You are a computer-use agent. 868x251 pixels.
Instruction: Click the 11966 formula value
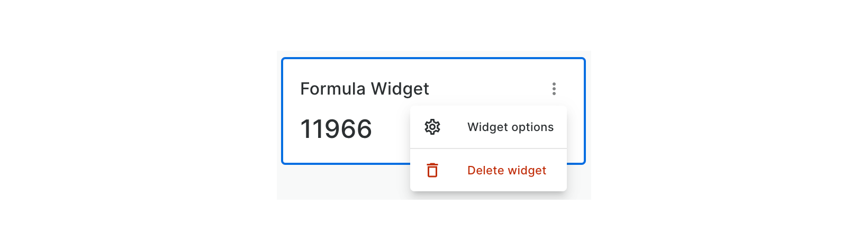(336, 129)
